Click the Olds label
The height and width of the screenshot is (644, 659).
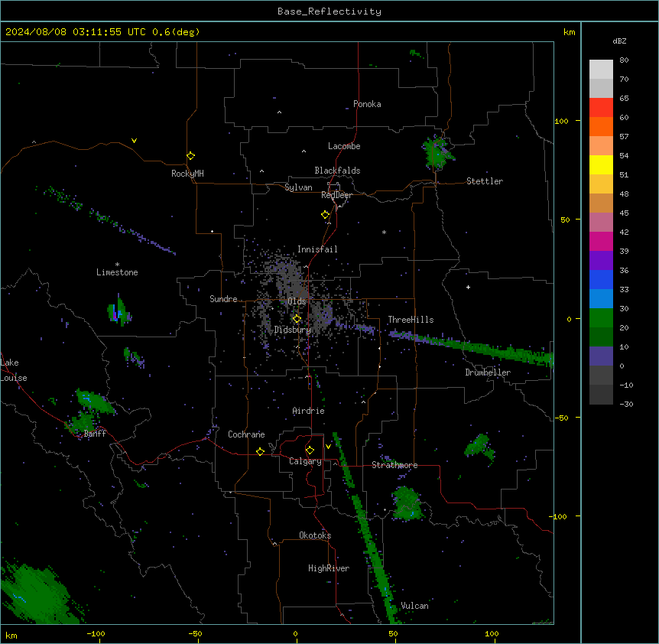[297, 301]
